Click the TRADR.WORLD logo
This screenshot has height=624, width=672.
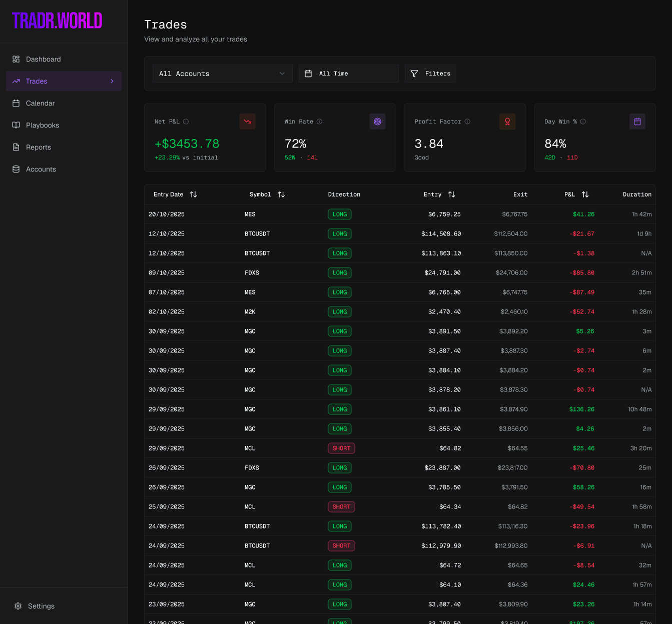[x=57, y=20]
